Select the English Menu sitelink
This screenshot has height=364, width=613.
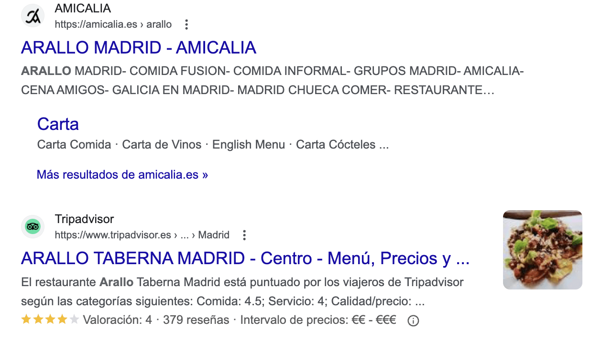[249, 144]
